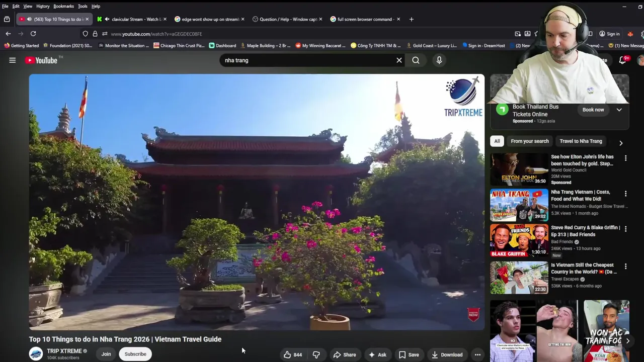644x362 pixels.
Task: Open TRIP XTREME channel avatar
Action: 36,354
